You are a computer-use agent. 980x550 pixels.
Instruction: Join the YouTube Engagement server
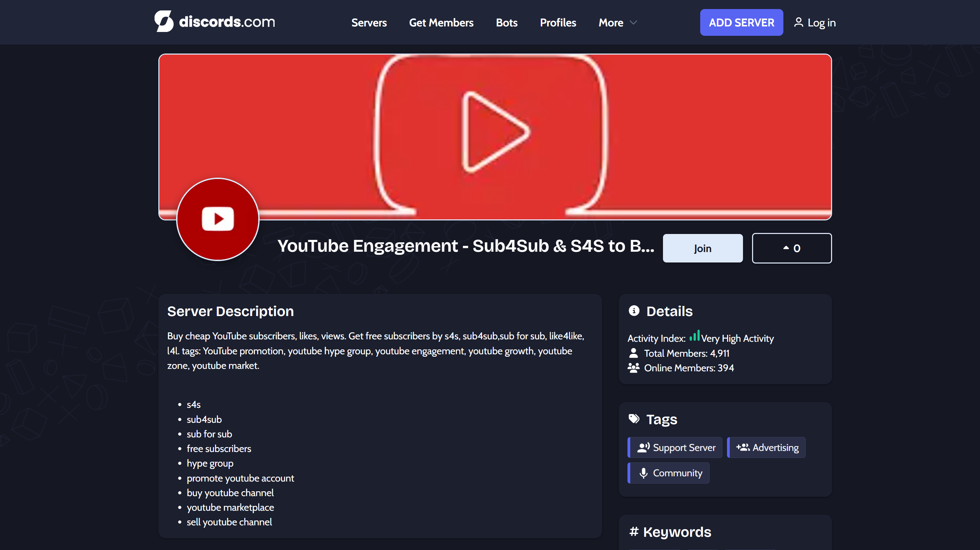702,248
